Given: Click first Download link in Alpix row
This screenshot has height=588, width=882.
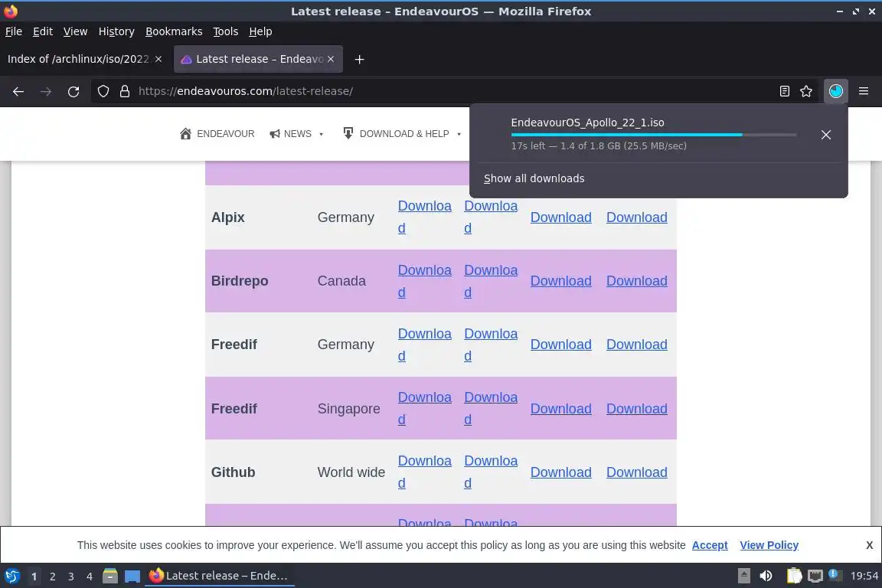Looking at the screenshot, I should click(425, 217).
